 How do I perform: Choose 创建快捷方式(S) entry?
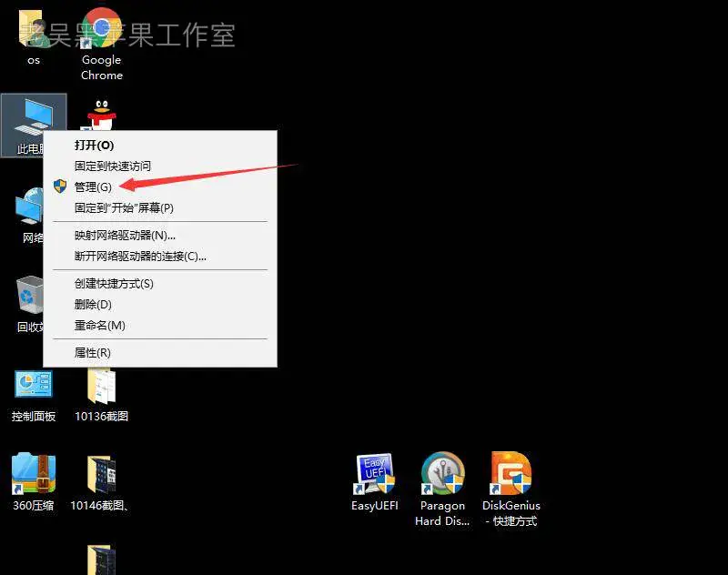[x=160, y=284]
